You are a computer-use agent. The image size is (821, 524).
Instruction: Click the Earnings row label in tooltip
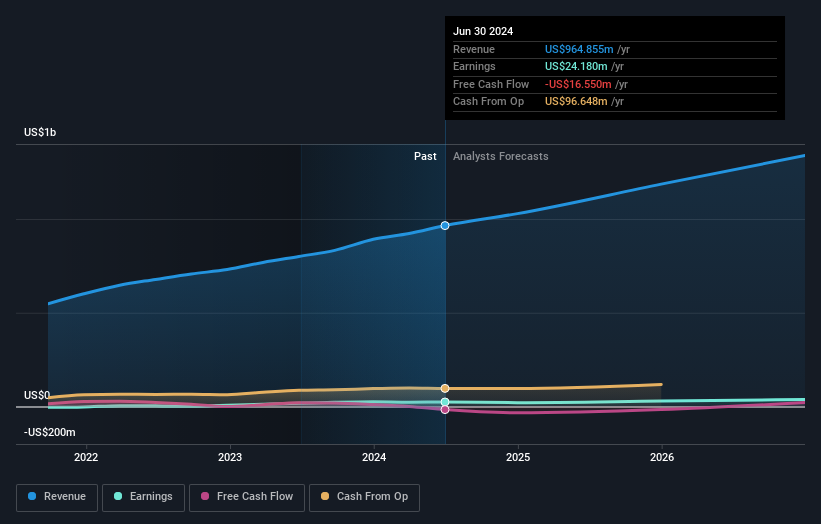coord(474,66)
